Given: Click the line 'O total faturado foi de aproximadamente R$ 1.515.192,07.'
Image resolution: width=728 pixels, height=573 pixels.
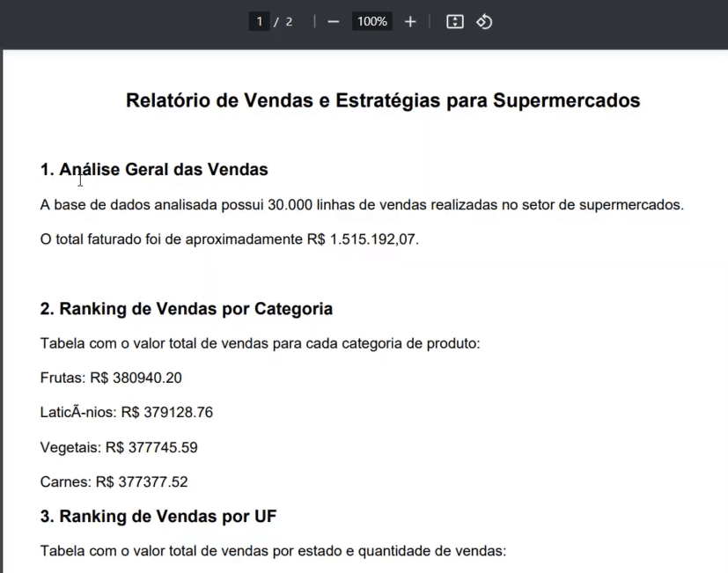Looking at the screenshot, I should pos(230,239).
